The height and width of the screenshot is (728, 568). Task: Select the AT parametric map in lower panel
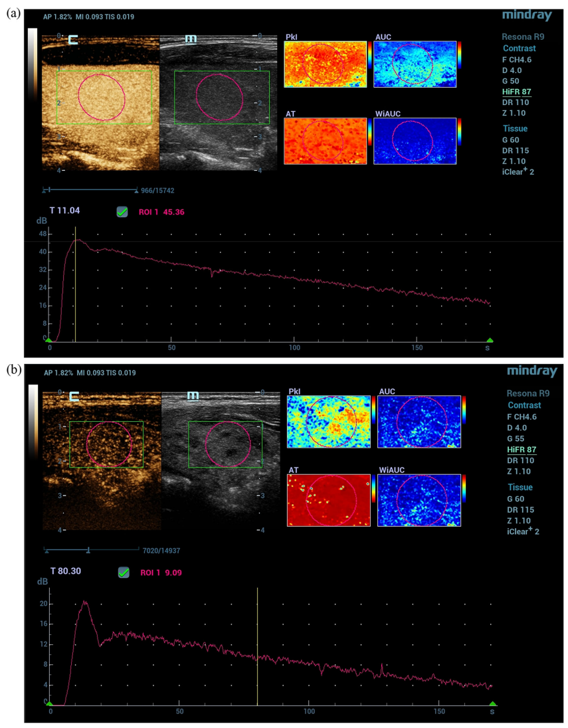tap(329, 500)
